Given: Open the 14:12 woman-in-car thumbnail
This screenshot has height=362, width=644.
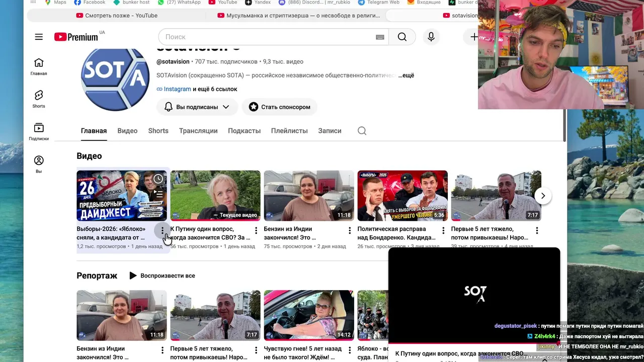Looking at the screenshot, I should tap(309, 315).
